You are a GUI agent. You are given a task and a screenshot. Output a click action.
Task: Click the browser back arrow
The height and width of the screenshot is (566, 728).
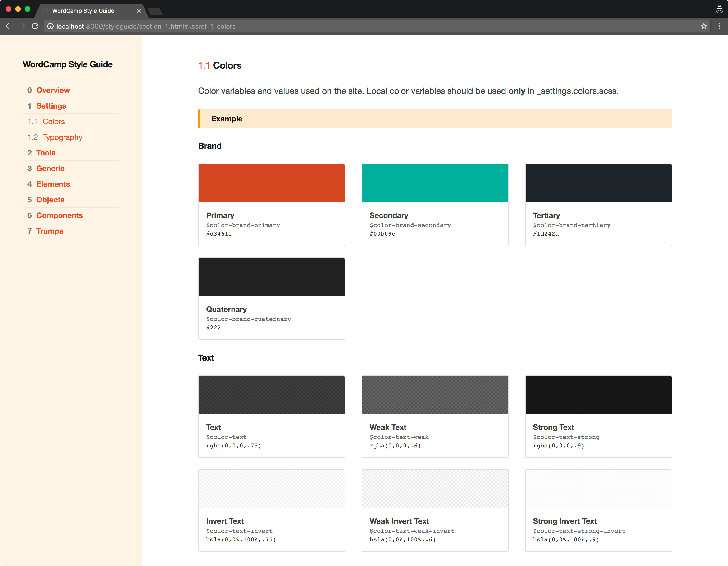[9, 26]
